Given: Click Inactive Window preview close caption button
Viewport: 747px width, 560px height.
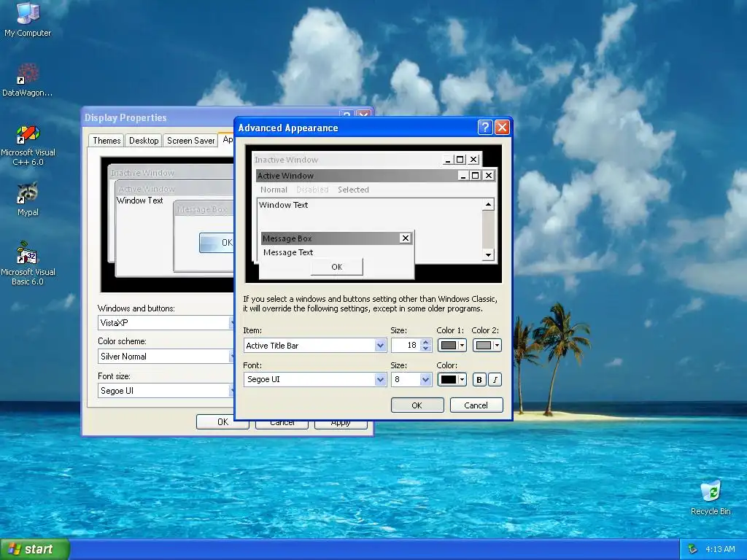Looking at the screenshot, I should point(473,160).
